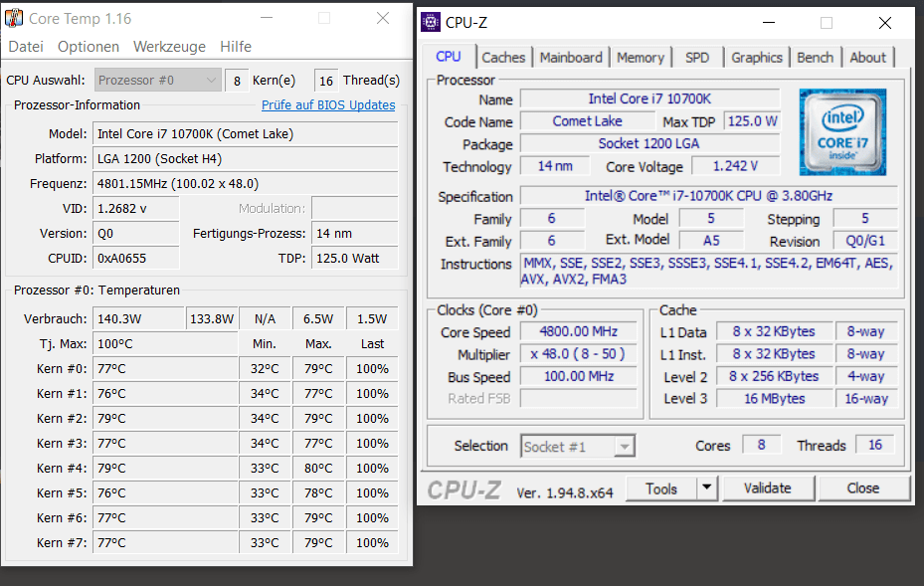The height and width of the screenshot is (586, 924).
Task: Click the Core Voltage value 1.242 V
Action: 735,166
